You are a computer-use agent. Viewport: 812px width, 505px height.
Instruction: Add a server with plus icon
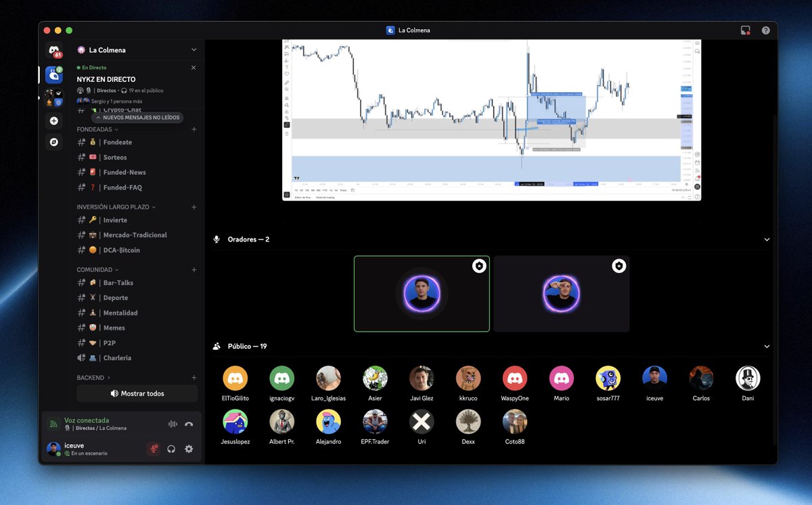[x=54, y=120]
